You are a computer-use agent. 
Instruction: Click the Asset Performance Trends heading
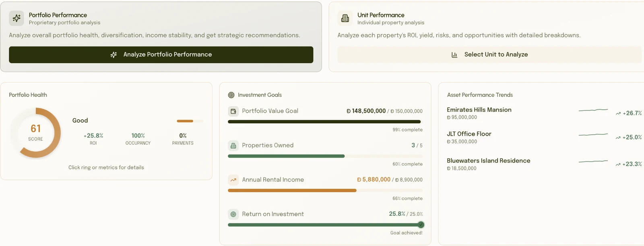click(480, 95)
